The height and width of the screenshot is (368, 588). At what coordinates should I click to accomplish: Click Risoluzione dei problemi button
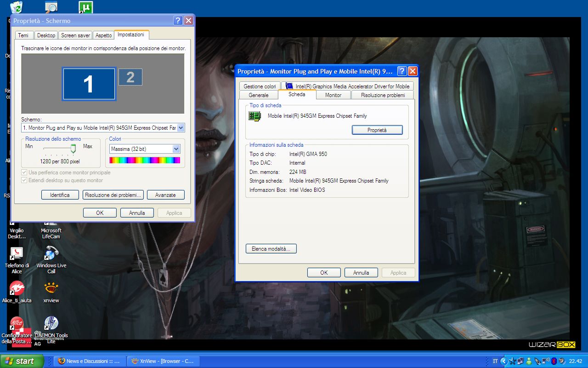[113, 195]
